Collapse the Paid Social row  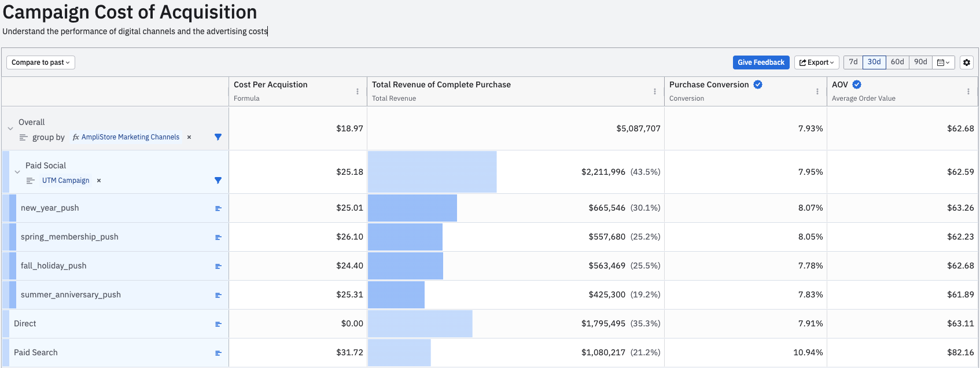pos(17,172)
